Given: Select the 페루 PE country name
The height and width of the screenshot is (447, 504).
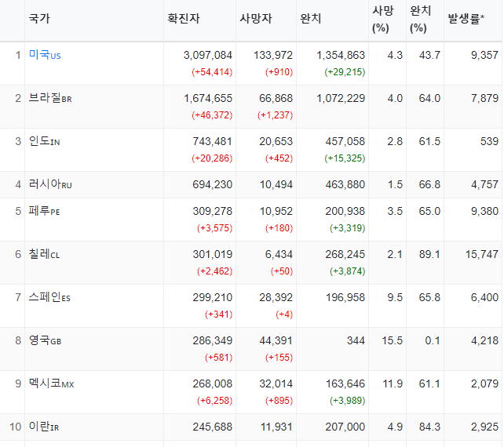Looking at the screenshot, I should pos(45,211).
